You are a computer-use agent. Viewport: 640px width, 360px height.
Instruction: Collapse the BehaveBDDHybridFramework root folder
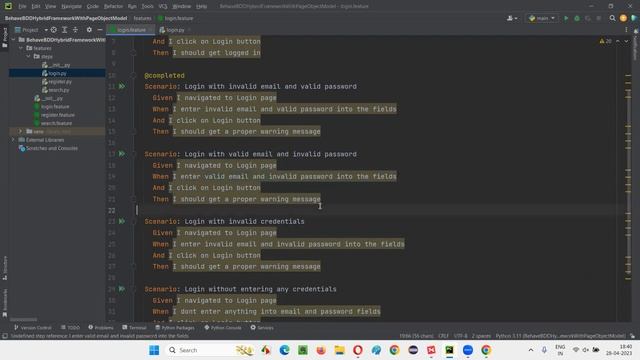13,40
